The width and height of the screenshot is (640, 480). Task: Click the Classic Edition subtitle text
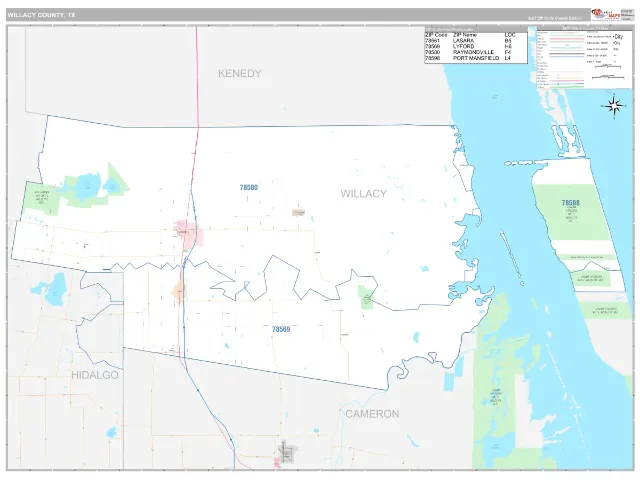554,18
